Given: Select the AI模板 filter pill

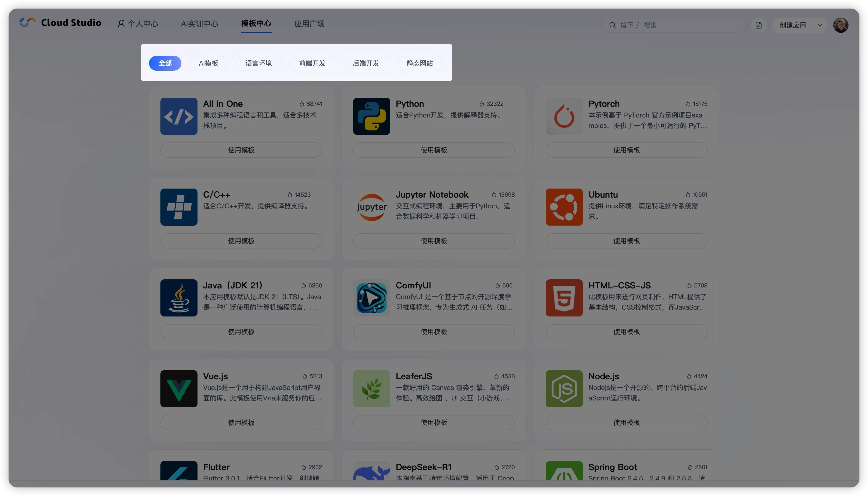Looking at the screenshot, I should coord(208,63).
